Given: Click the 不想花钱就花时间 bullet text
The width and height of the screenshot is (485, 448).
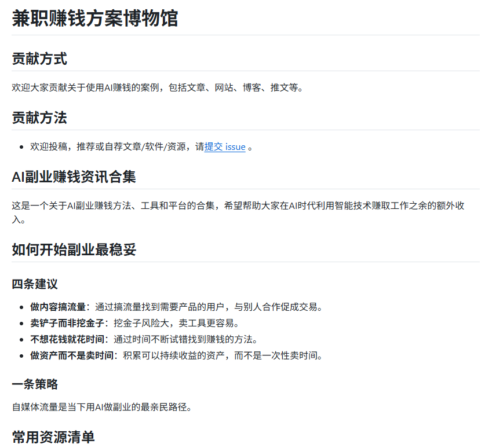Looking at the screenshot, I should [67, 339].
